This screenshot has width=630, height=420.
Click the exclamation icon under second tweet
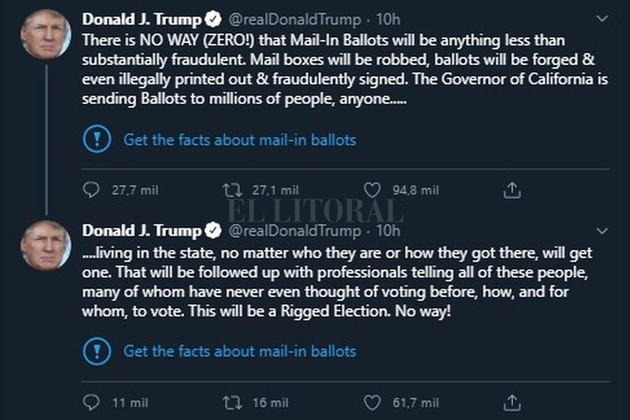click(x=95, y=351)
